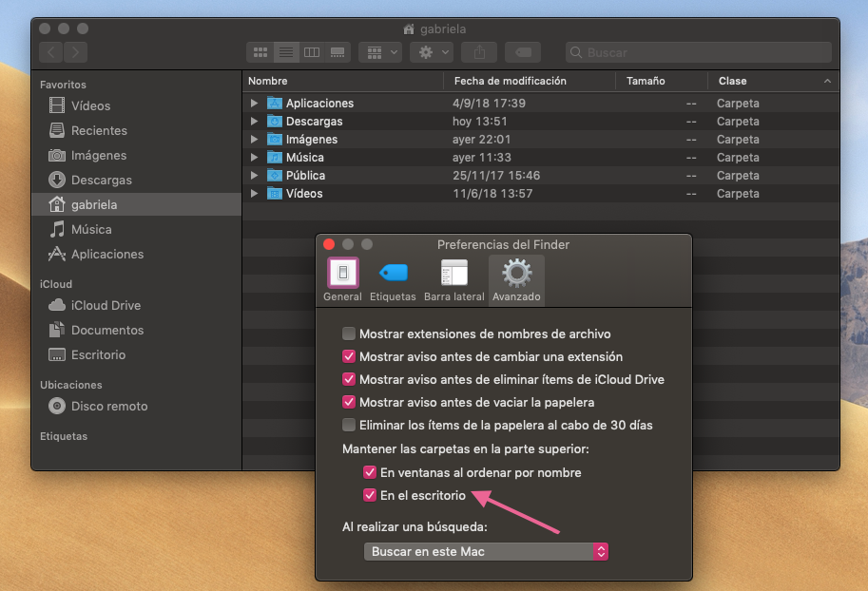Expand the Imágenes folder row
The image size is (868, 591).
tap(254, 140)
